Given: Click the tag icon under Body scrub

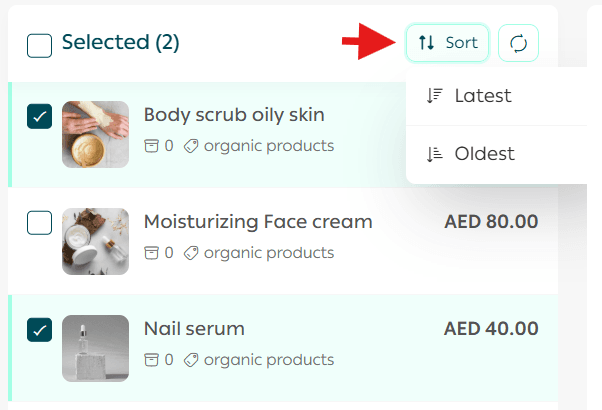Looking at the screenshot, I should coord(191,146).
